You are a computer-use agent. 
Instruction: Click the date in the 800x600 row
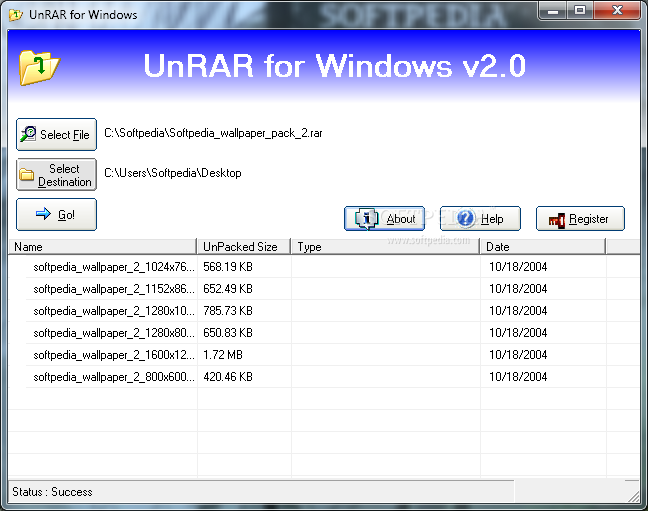point(518,377)
